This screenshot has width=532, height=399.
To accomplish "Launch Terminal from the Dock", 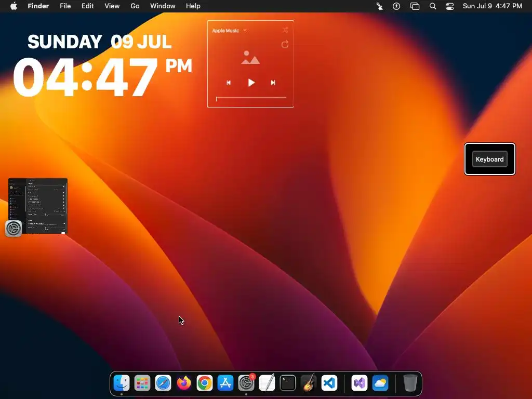I will 288,383.
